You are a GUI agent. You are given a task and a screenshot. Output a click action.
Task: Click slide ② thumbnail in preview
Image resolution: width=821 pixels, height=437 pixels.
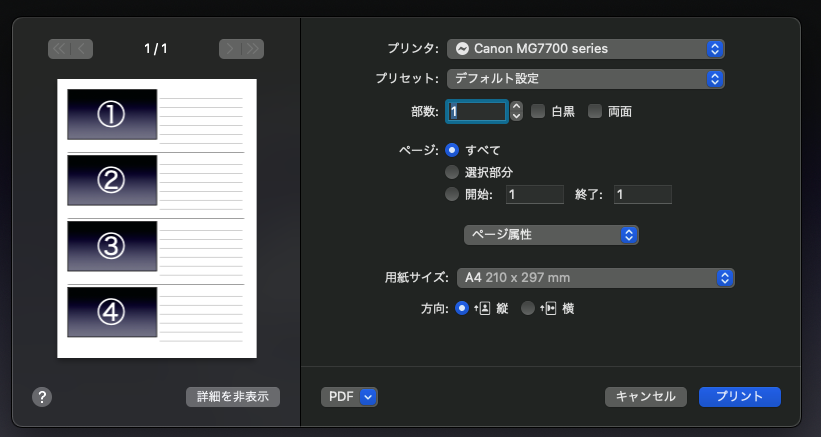point(112,180)
